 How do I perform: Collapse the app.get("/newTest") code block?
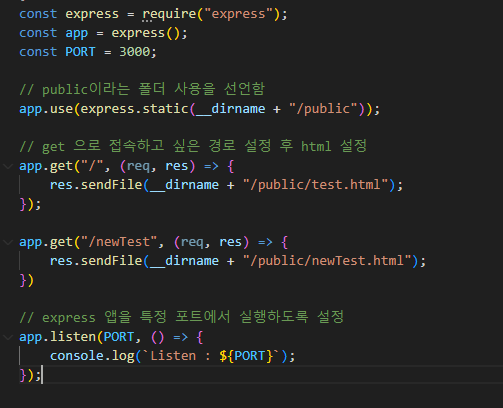pyautogui.click(x=8, y=242)
